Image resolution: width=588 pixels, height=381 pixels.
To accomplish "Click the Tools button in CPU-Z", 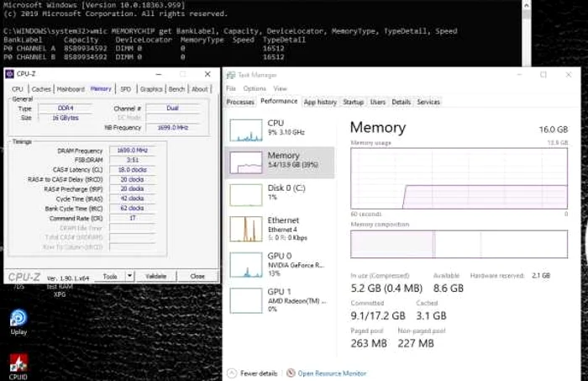I will coord(110,276).
